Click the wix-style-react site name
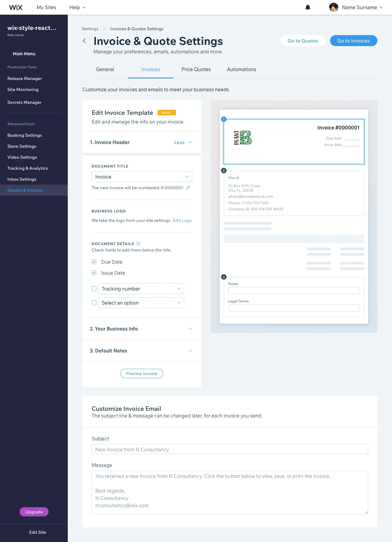This screenshot has width=392, height=542. tap(32, 28)
